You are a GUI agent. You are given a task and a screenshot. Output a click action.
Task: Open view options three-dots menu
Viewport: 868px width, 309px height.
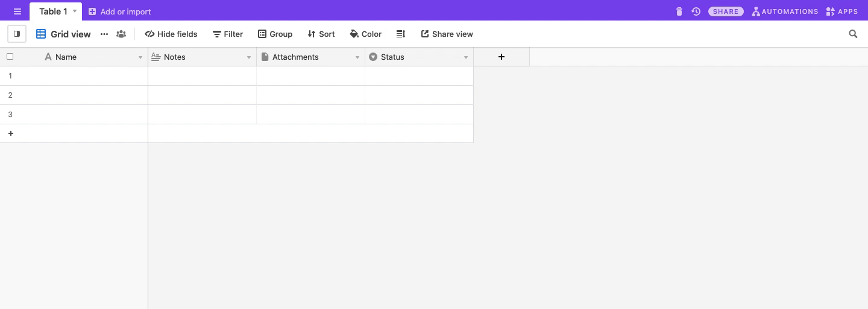coord(104,34)
